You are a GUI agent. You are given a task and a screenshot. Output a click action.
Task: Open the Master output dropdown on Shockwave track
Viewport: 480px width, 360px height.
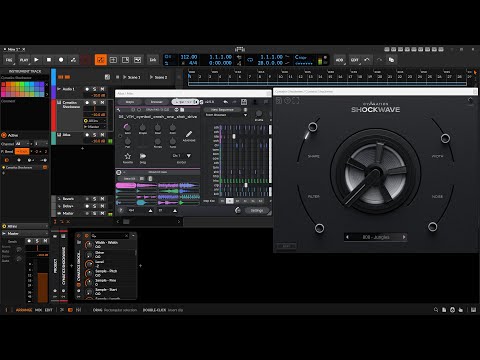[95, 127]
